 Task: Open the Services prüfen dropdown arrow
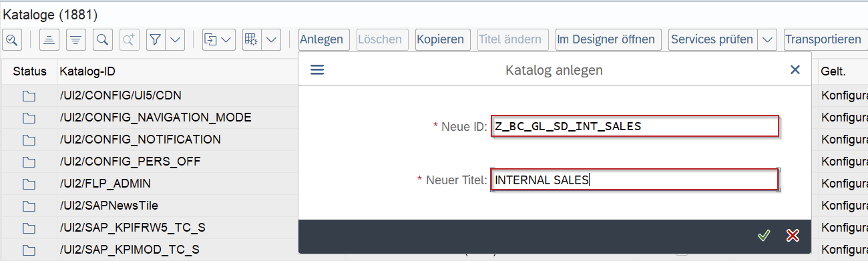(x=768, y=39)
